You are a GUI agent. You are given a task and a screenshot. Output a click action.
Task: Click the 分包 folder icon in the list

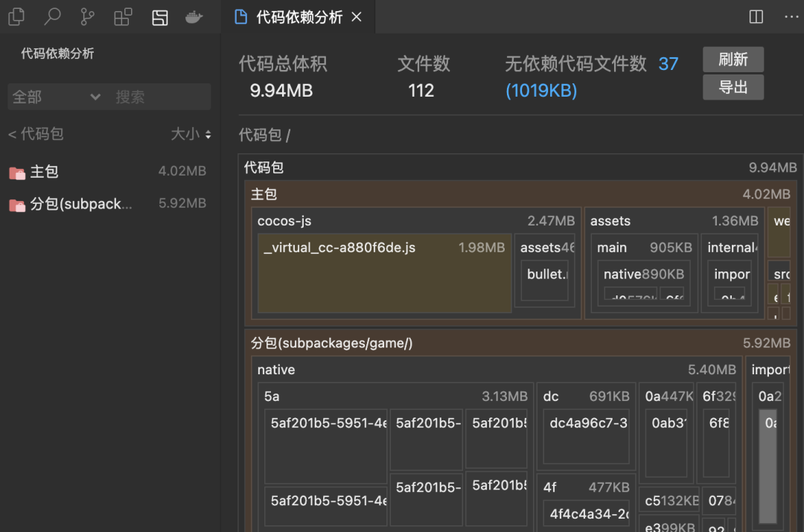click(x=17, y=205)
